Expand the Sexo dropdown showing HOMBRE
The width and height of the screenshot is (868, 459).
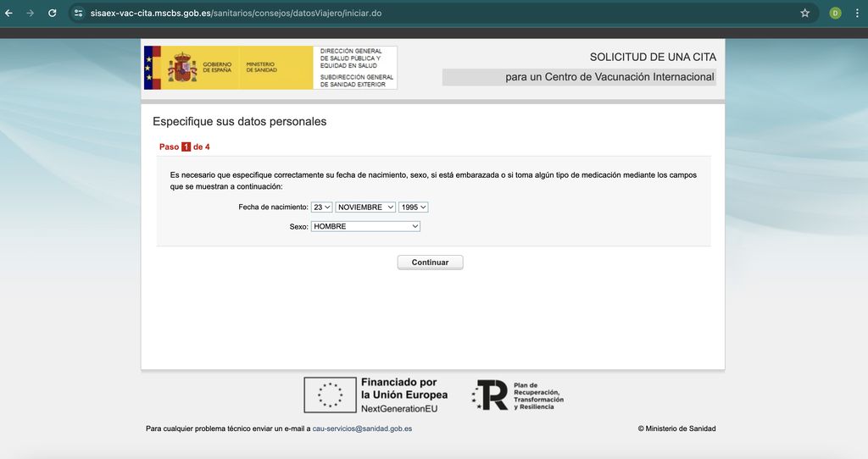365,226
